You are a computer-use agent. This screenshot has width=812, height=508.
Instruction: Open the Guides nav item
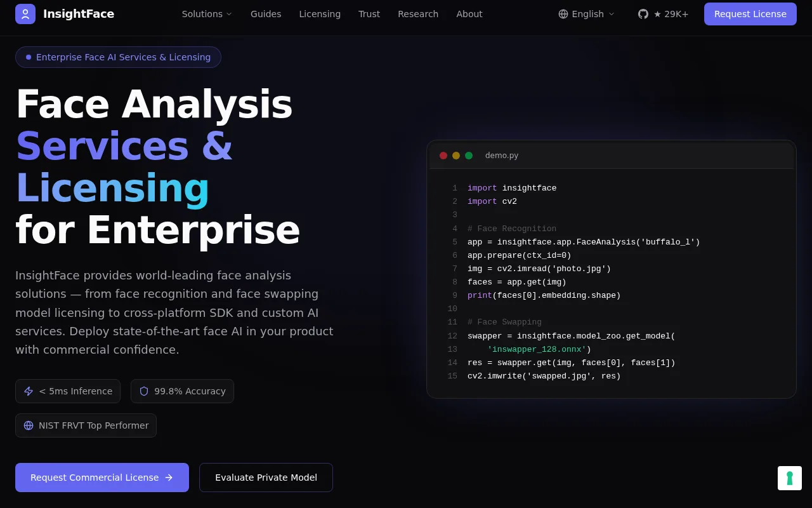click(266, 14)
